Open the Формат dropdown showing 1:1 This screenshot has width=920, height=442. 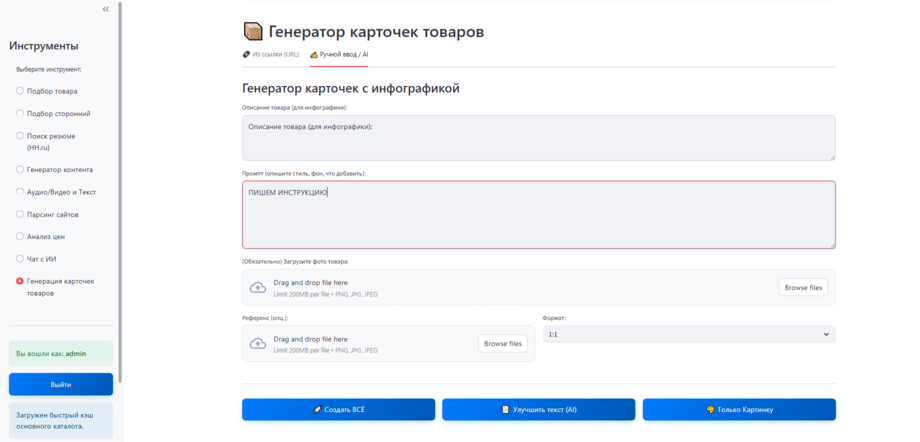[689, 334]
